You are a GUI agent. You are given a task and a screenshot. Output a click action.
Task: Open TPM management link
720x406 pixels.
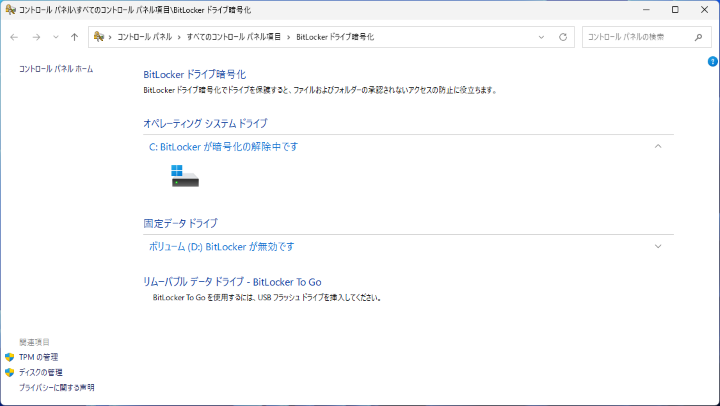(38, 356)
